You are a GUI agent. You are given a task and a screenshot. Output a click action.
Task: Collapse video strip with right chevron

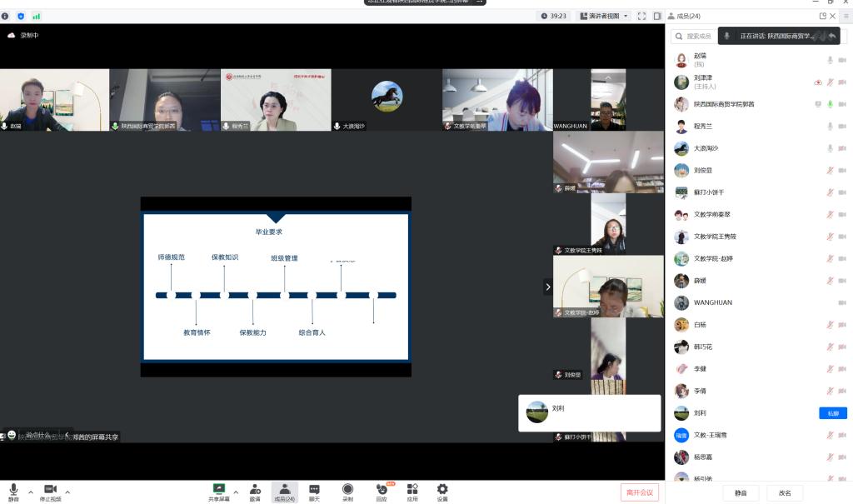[x=548, y=287]
